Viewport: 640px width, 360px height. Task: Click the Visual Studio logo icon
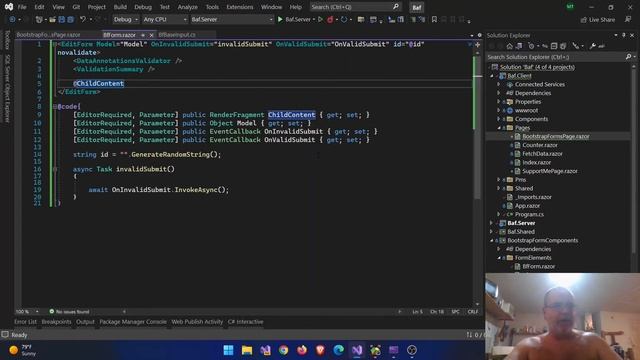[9, 7]
